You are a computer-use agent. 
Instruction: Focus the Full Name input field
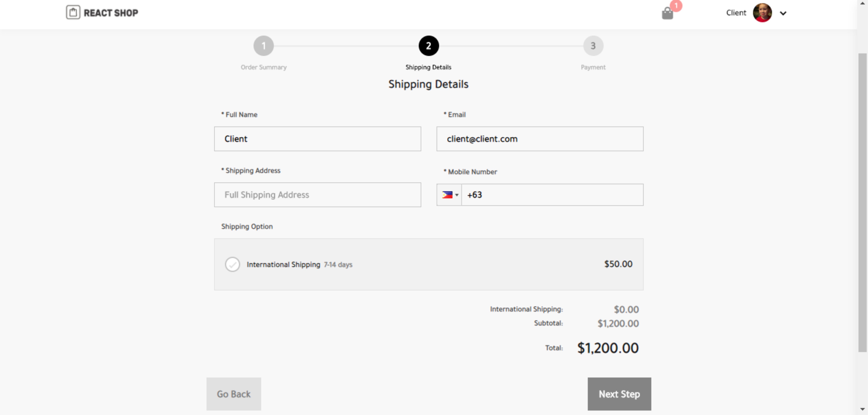pos(317,139)
